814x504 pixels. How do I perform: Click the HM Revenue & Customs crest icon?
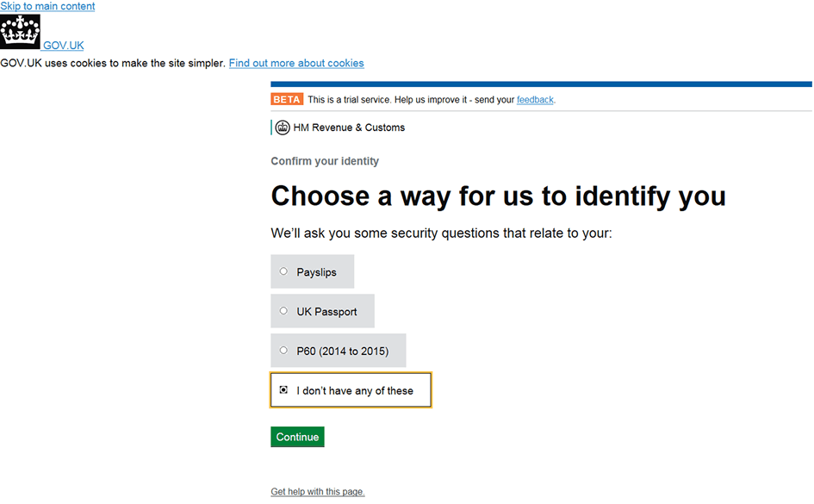[283, 128]
